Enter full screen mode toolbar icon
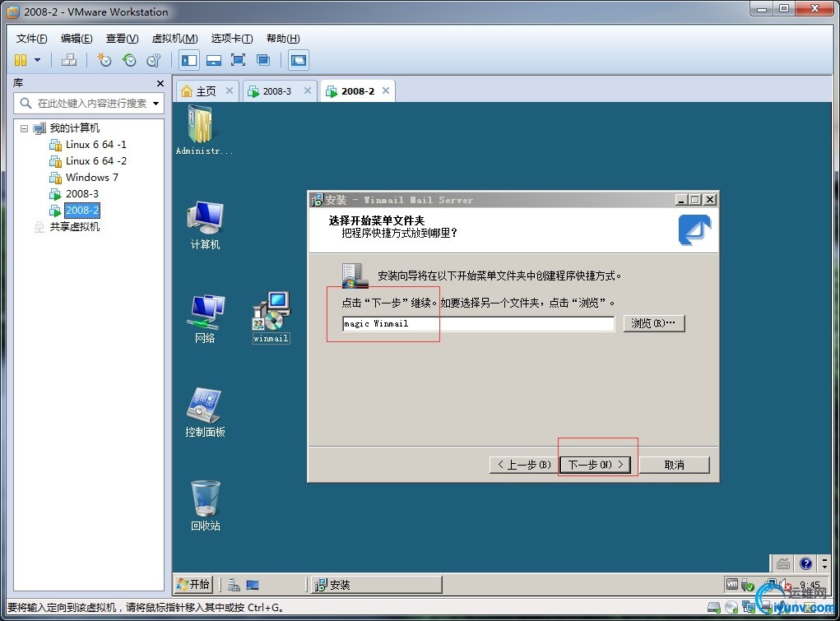This screenshot has height=621, width=840. [x=238, y=60]
